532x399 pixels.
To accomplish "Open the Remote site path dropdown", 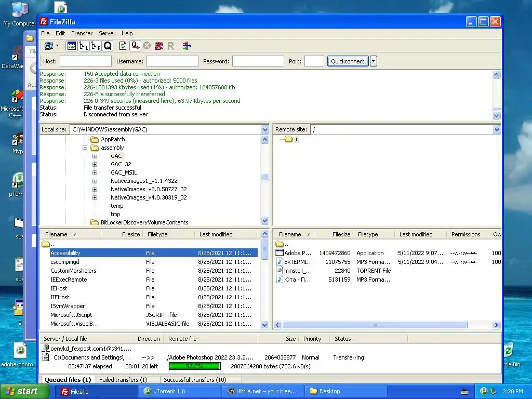I will pyautogui.click(x=497, y=129).
